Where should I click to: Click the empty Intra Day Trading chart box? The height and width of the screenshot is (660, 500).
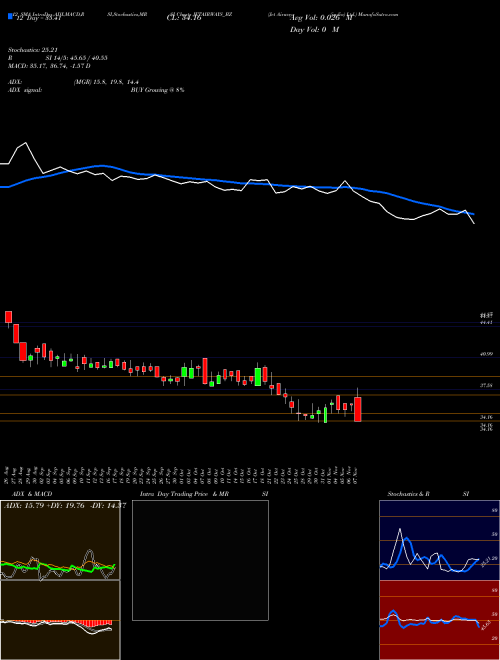[x=200, y=560]
